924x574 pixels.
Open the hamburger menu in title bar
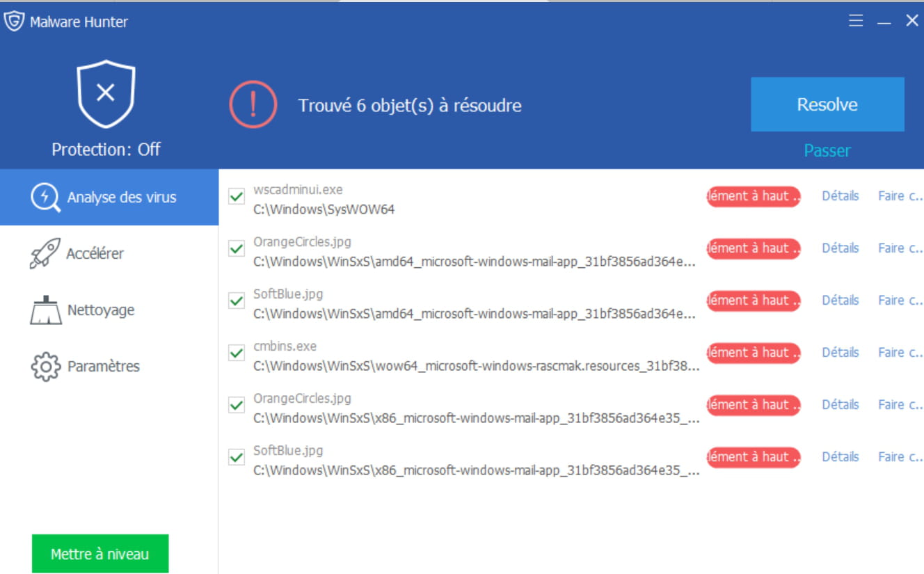click(856, 21)
